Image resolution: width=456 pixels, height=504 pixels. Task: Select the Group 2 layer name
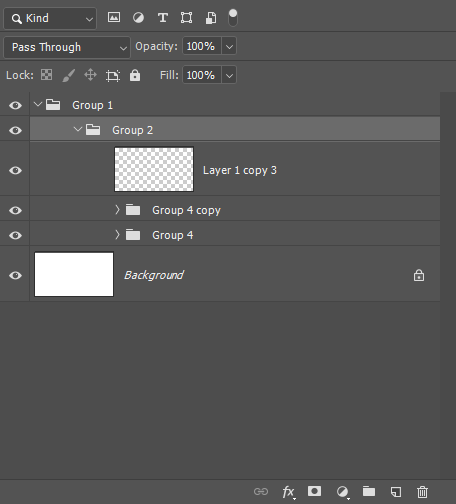[x=133, y=130]
